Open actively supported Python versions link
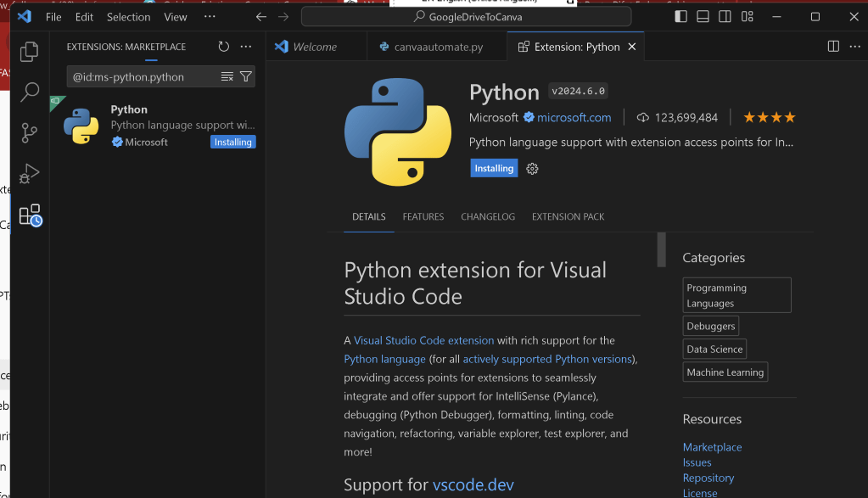The height and width of the screenshot is (498, 868). coord(547,359)
